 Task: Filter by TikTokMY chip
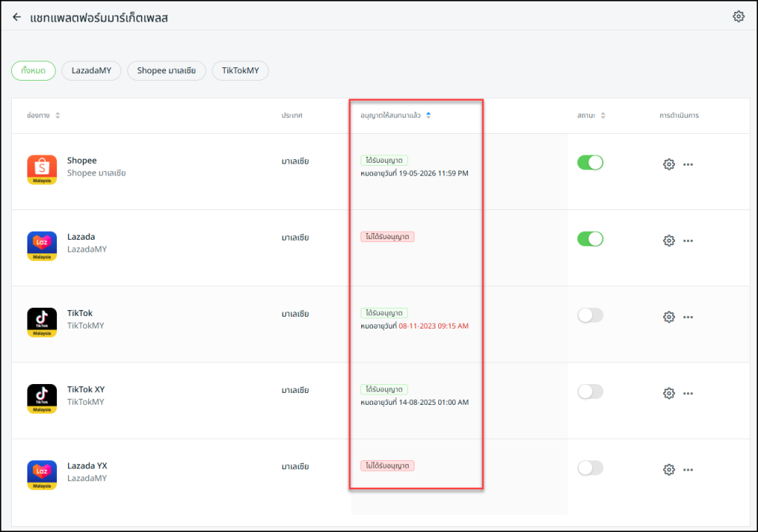[x=240, y=70]
